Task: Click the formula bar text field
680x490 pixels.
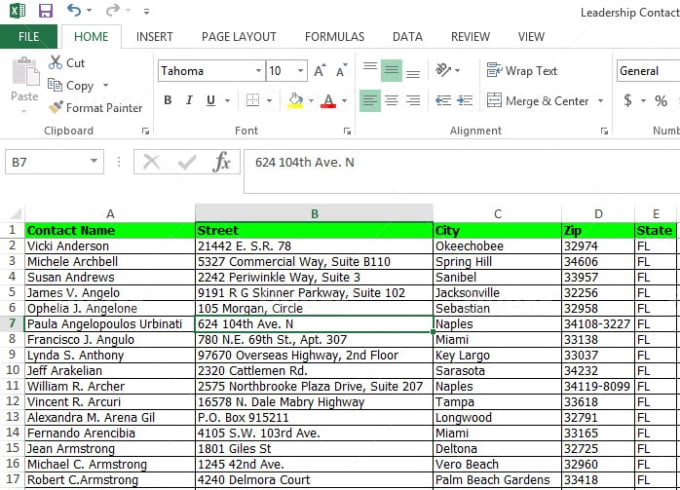Action: click(x=462, y=171)
